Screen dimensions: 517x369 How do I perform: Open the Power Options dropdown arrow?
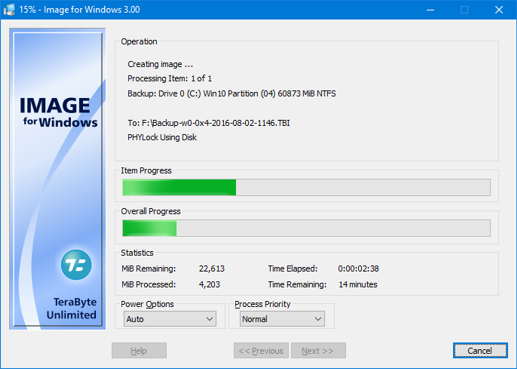pyautogui.click(x=209, y=319)
